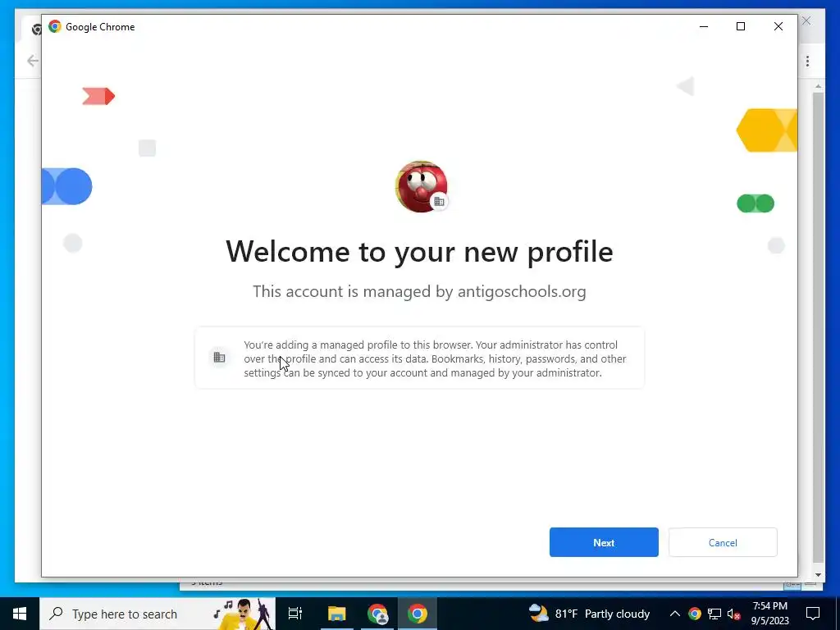840x630 pixels.
Task: Close the Google Chrome profile dialog
Action: coord(778,26)
